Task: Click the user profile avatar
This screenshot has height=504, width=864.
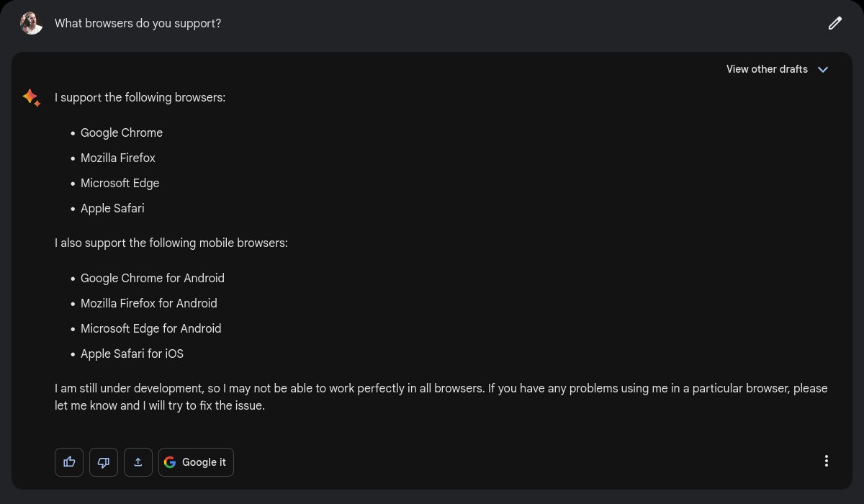Action: 32,23
